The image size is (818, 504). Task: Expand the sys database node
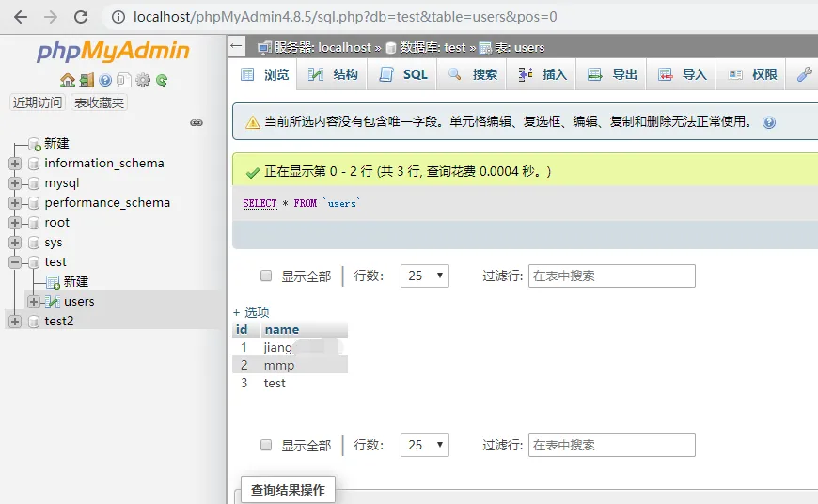15,243
